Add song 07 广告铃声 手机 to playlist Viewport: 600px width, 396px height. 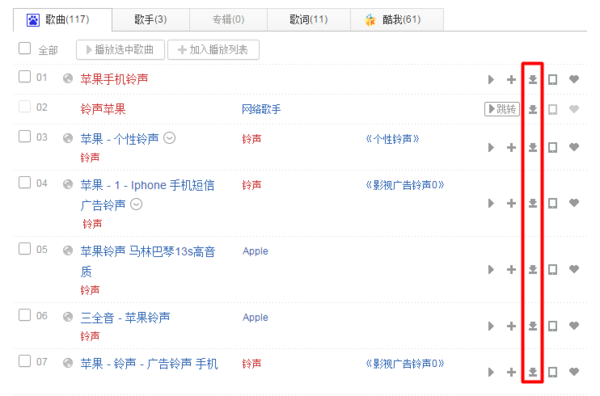click(511, 372)
